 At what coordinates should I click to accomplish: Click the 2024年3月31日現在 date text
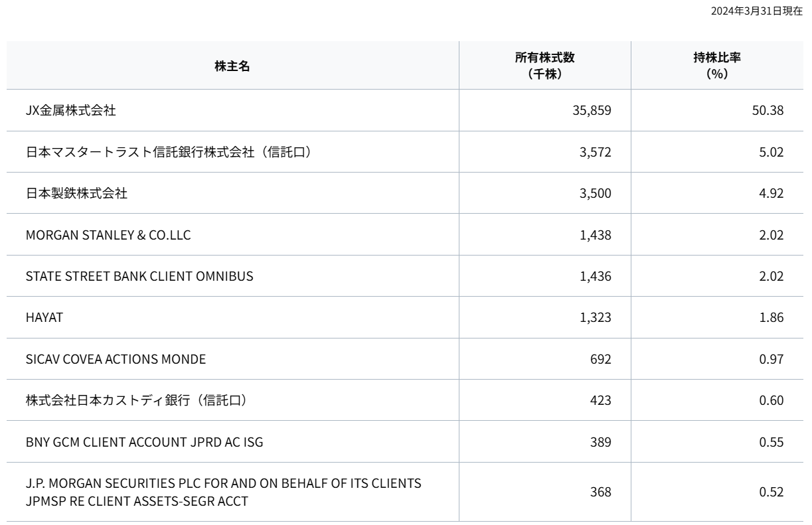point(756,11)
